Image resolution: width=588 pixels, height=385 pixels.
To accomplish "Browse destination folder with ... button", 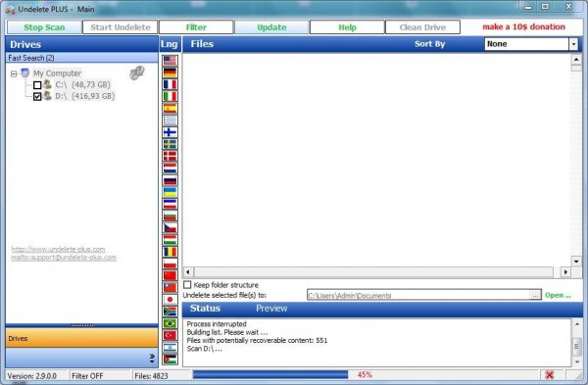I will (535, 296).
